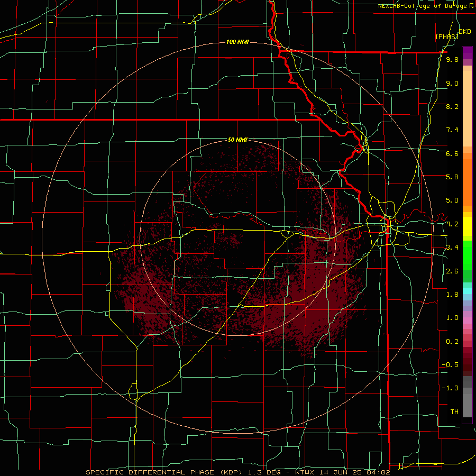Screen dimensions: 476x476
Task: Click the purple segment atop the color bar
Action: pyautogui.click(x=467, y=53)
